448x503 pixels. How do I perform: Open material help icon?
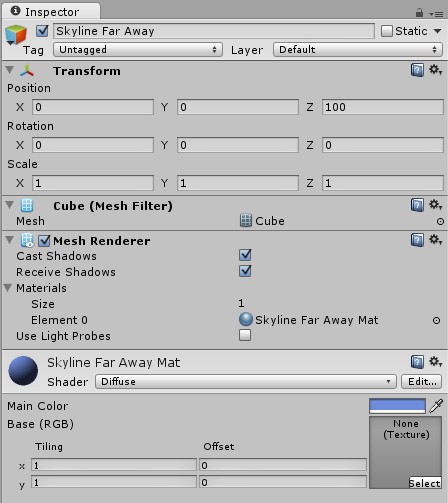click(417, 362)
